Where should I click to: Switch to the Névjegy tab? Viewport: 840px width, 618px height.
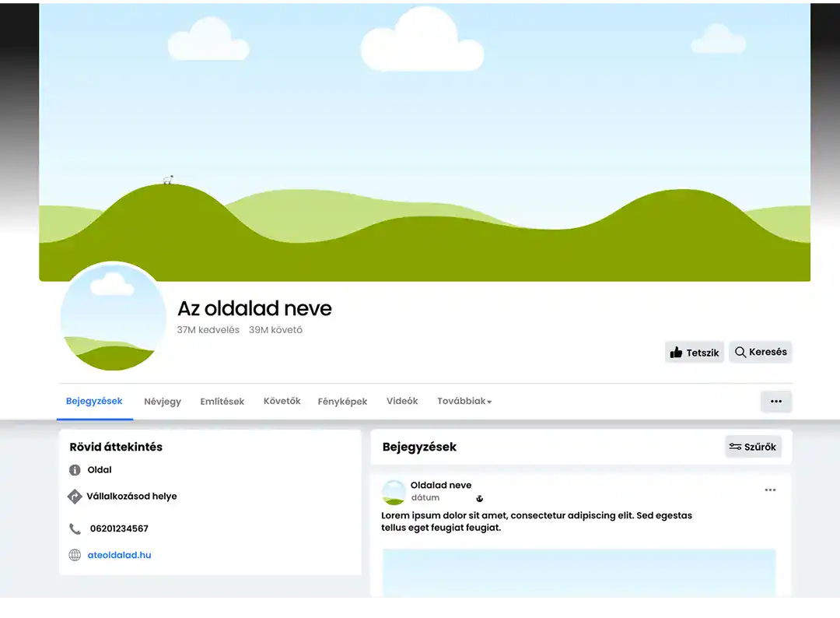pyautogui.click(x=163, y=402)
